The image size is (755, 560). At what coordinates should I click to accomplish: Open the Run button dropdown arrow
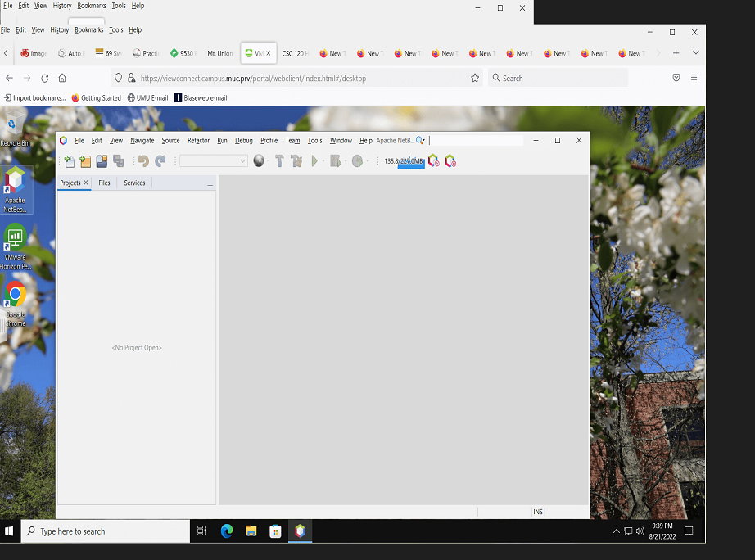tap(323, 160)
